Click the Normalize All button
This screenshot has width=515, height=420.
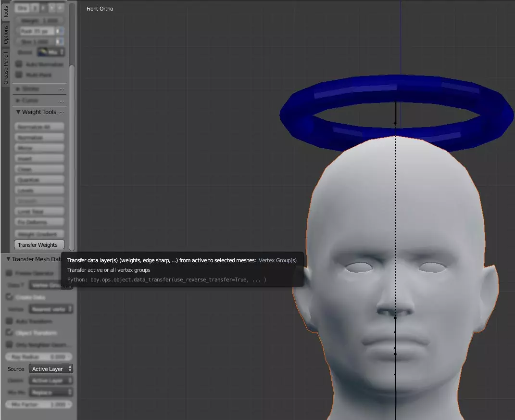(39, 127)
